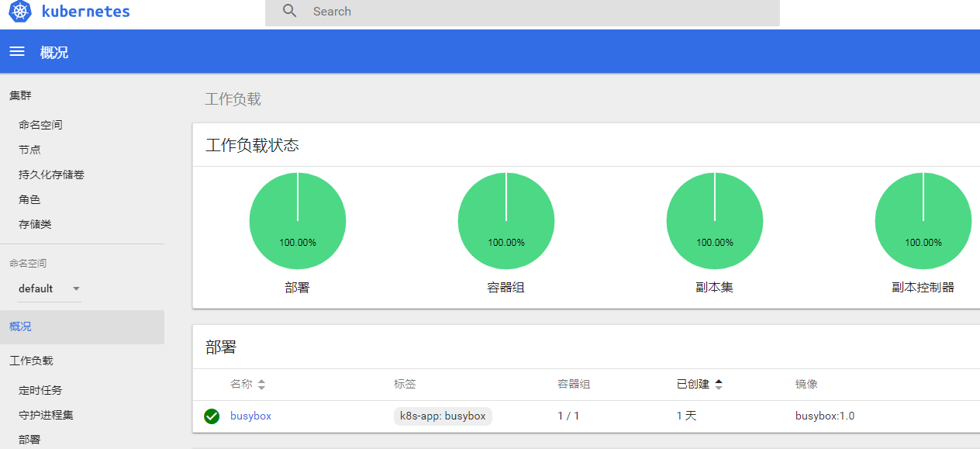Click the 部署 pie chart

click(x=298, y=221)
